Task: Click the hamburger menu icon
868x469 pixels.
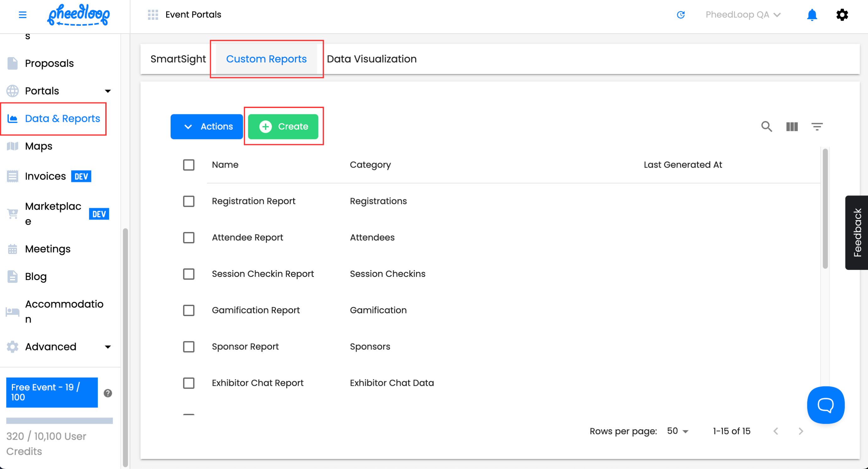Action: tap(22, 15)
